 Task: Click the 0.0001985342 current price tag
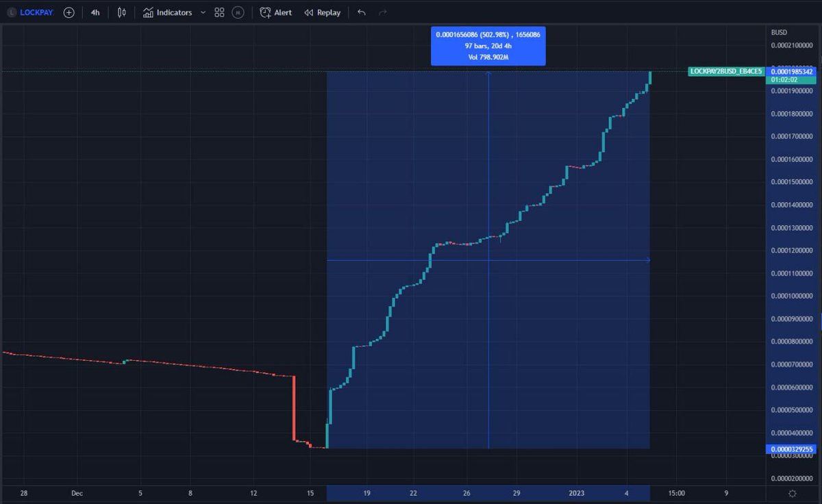tap(792, 71)
